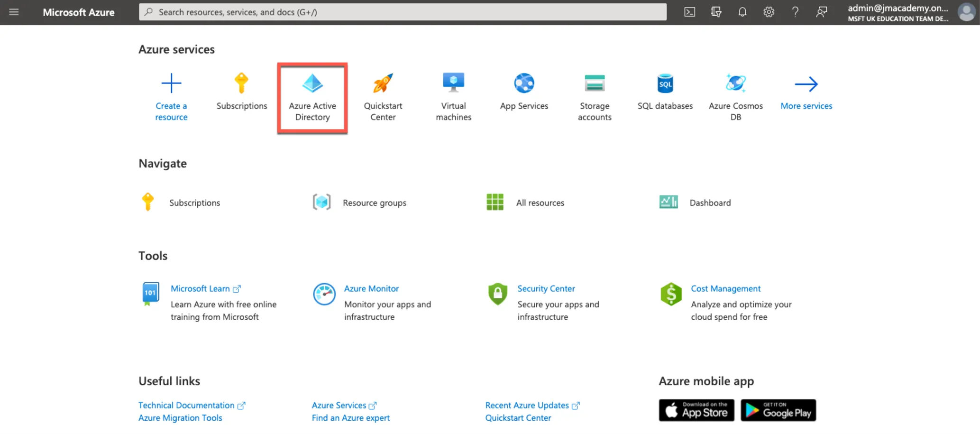The width and height of the screenshot is (980, 434).
Task: Click the account avatar picture
Action: coord(966,12)
